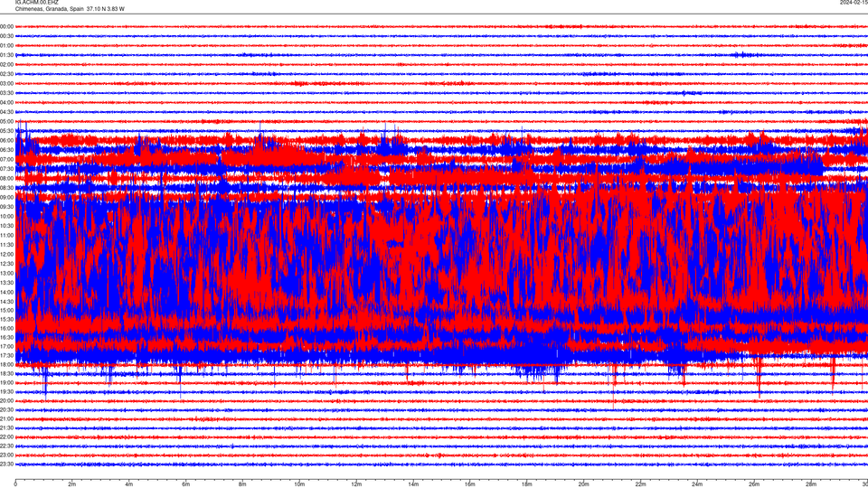Click the 18:30 time row label
This screenshot has width=868, height=488.
(6, 373)
